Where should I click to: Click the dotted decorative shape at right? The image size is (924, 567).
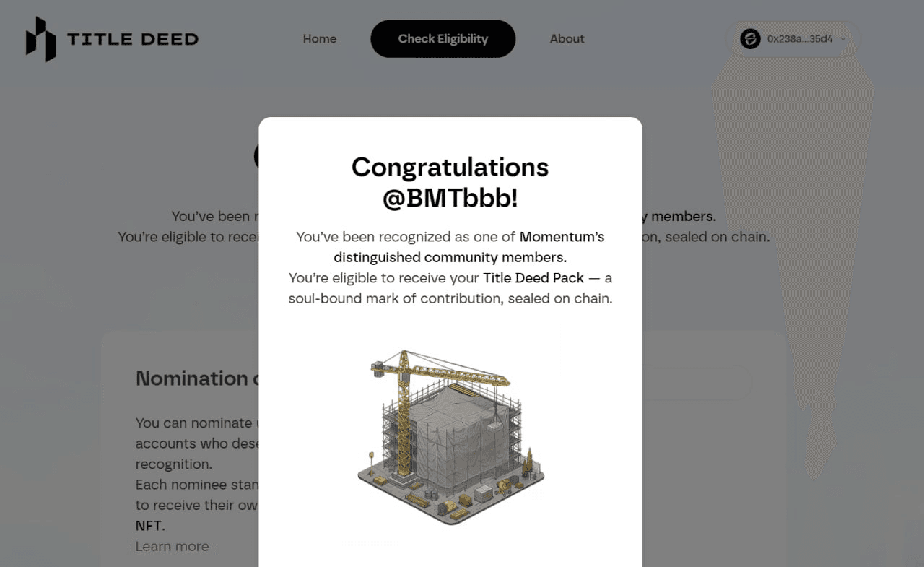point(794,217)
